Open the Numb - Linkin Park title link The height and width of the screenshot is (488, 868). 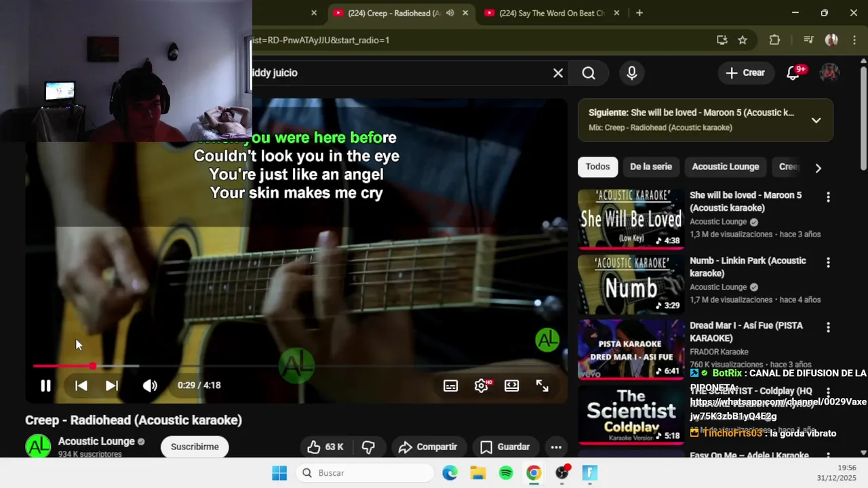click(748, 267)
